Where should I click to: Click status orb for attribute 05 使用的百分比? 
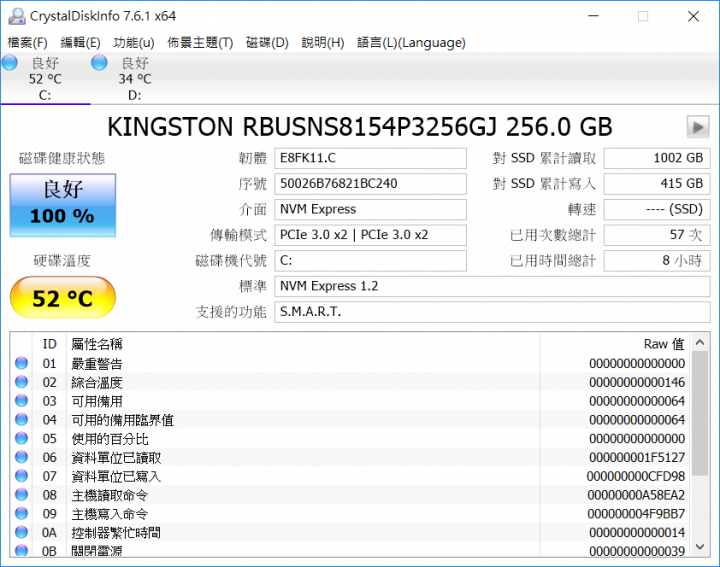tap(22, 438)
